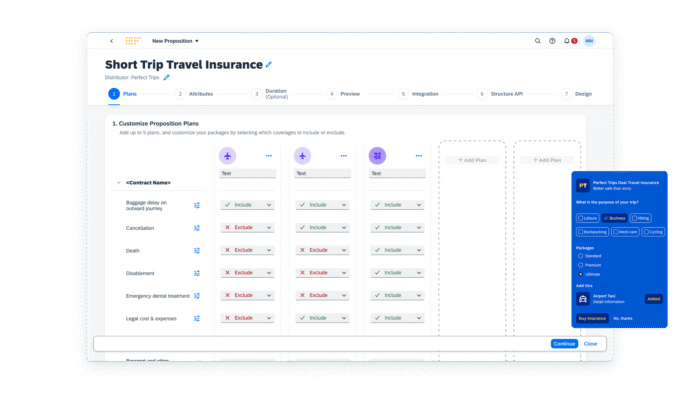
Task: Toggle the Hiking checkbox
Action: pyautogui.click(x=641, y=218)
